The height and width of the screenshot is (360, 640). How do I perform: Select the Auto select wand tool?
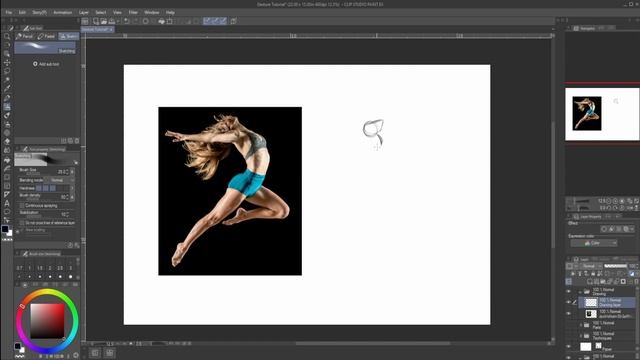7,80
